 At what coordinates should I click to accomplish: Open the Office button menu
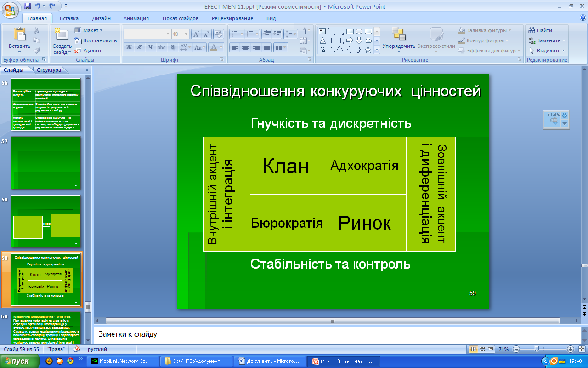(x=10, y=10)
